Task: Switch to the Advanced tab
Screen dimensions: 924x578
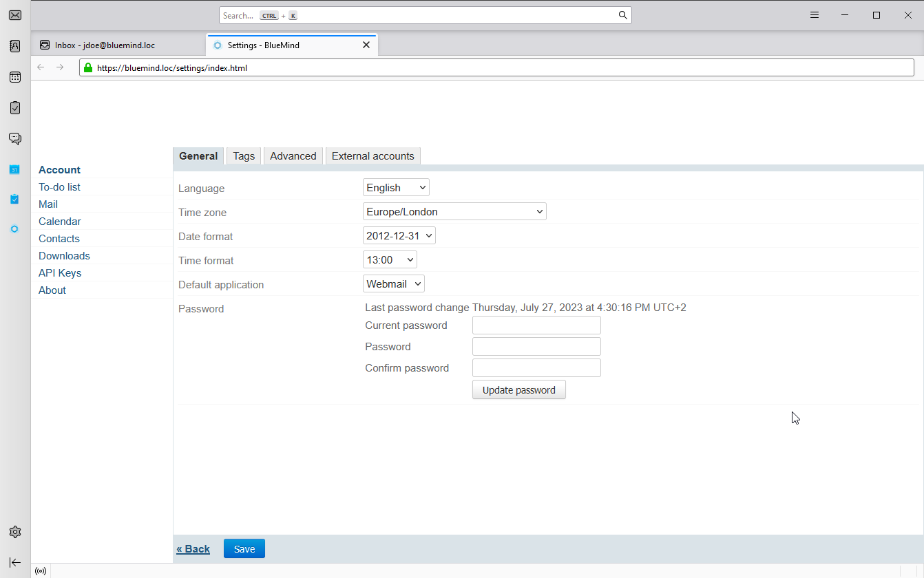Action: point(293,156)
